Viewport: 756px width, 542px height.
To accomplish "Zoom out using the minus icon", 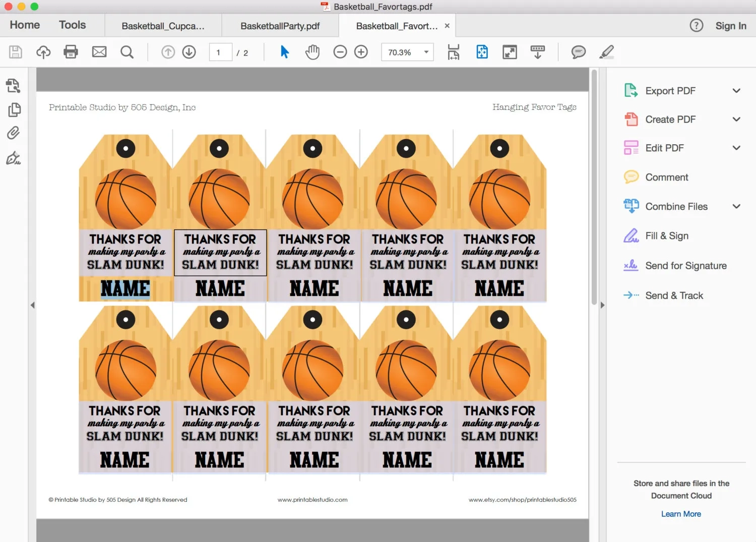I will click(x=340, y=52).
